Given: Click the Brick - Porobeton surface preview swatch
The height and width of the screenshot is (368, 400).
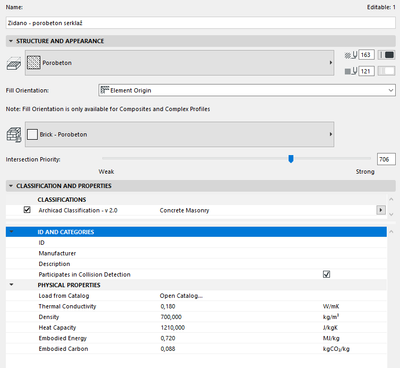Looking at the screenshot, I should [32, 134].
